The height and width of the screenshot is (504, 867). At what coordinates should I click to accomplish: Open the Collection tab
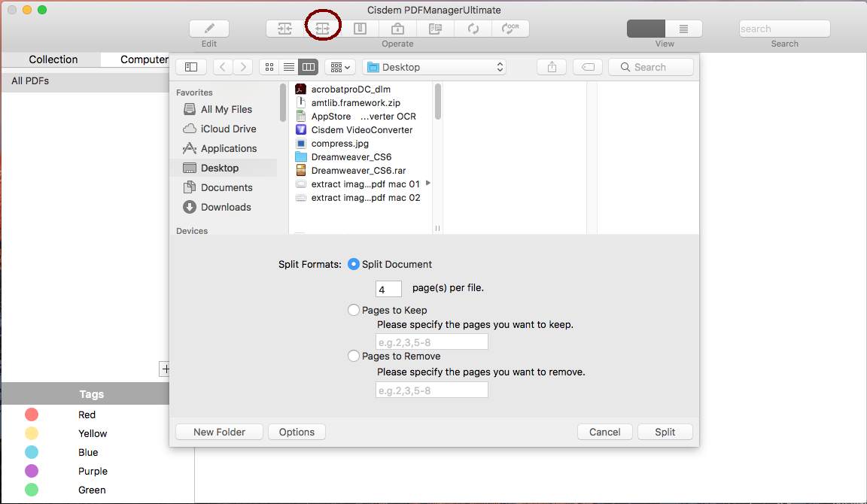(53, 59)
